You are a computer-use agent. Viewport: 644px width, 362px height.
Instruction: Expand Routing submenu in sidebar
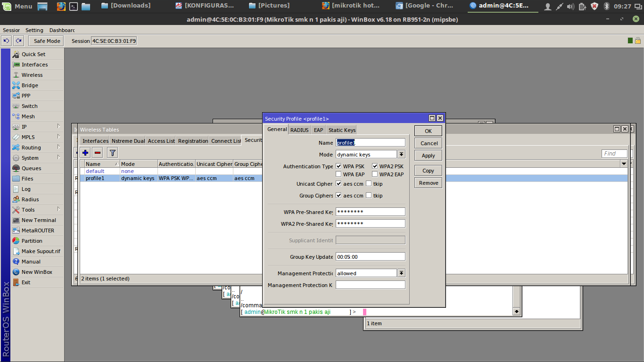[59, 147]
